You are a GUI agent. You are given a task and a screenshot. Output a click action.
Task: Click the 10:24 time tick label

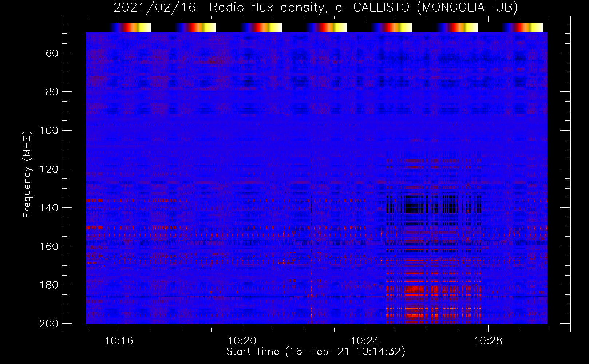365,341
